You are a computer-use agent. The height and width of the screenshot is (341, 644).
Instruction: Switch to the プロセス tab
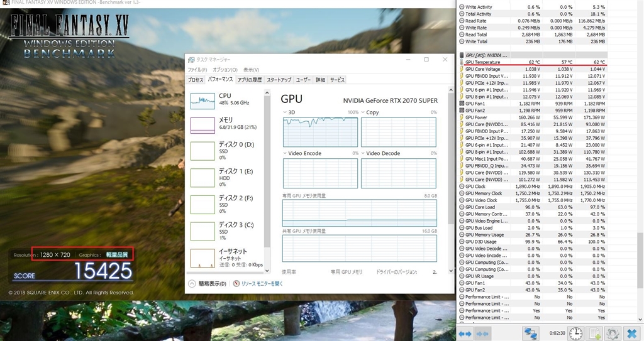coord(196,80)
